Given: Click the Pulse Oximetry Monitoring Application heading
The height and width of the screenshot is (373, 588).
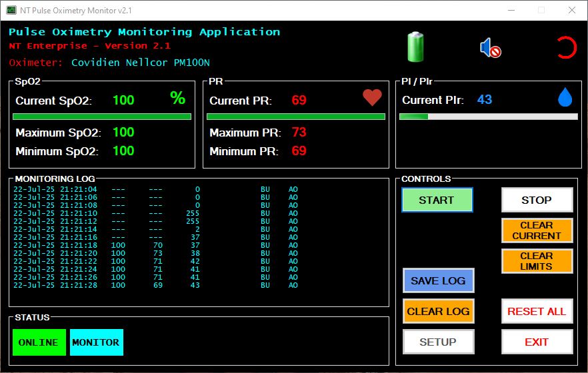Looking at the screenshot, I should (145, 32).
